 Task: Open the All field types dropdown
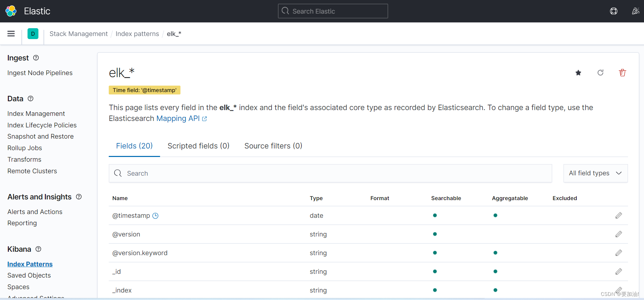point(595,173)
